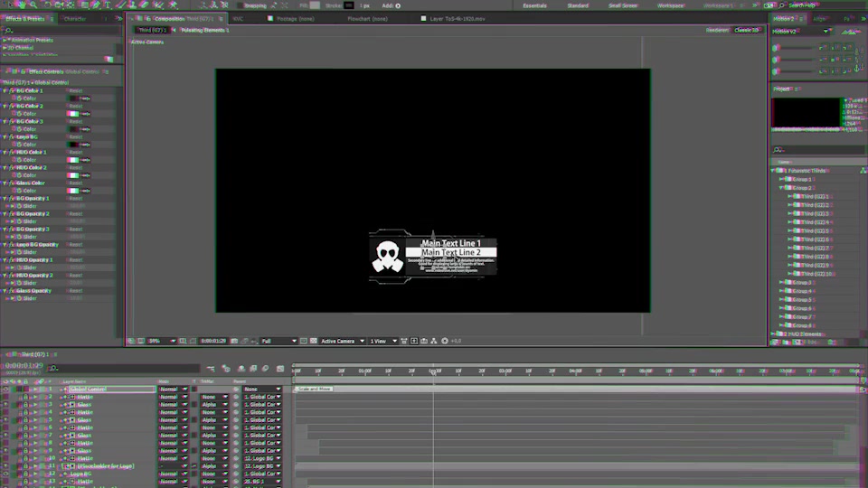Click the Stroke color swatch in toolbar

coord(349,5)
